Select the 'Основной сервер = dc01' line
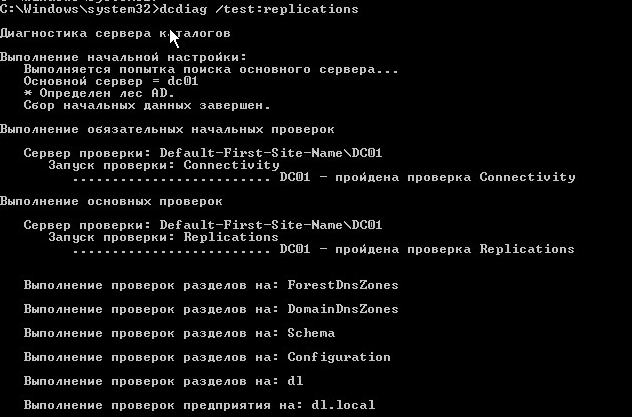 coord(111,81)
